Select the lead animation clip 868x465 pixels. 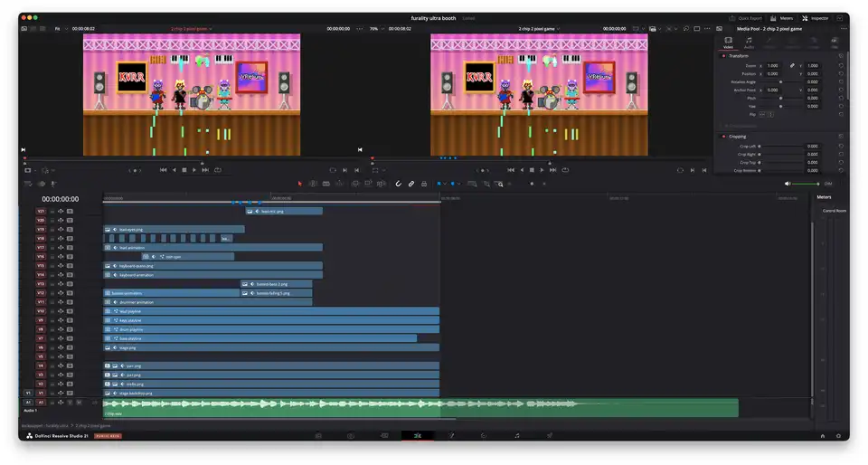click(213, 248)
